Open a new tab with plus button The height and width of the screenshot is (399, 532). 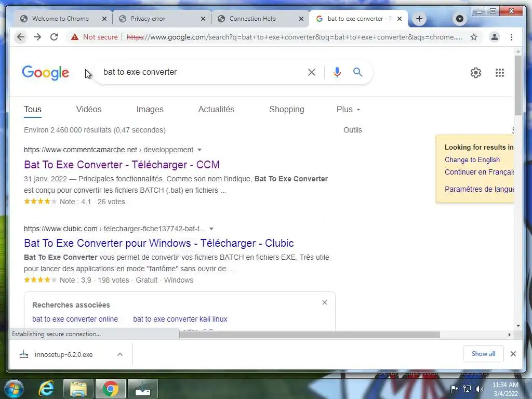point(419,19)
